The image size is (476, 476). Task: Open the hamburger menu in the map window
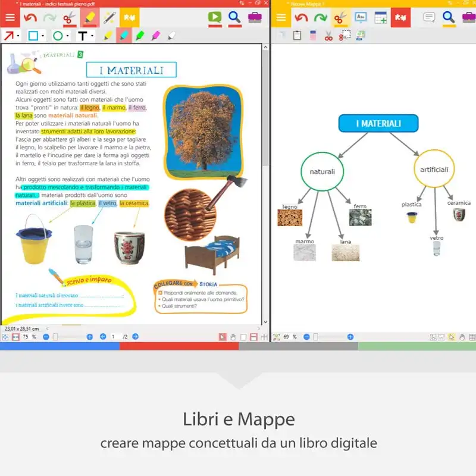point(281,17)
